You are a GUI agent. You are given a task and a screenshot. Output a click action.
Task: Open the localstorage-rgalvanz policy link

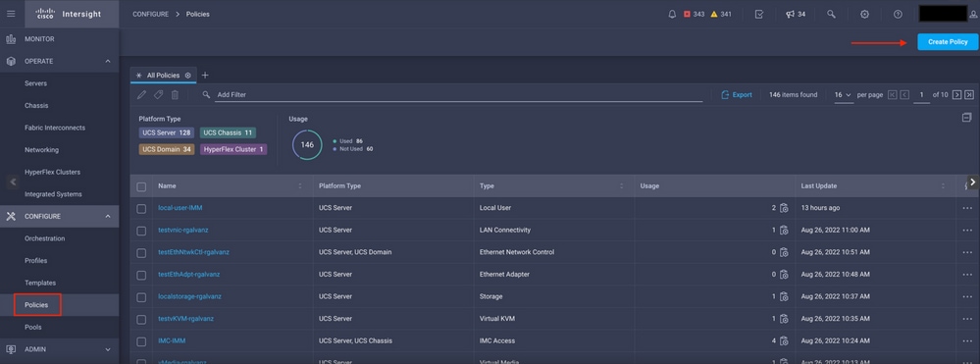189,296
